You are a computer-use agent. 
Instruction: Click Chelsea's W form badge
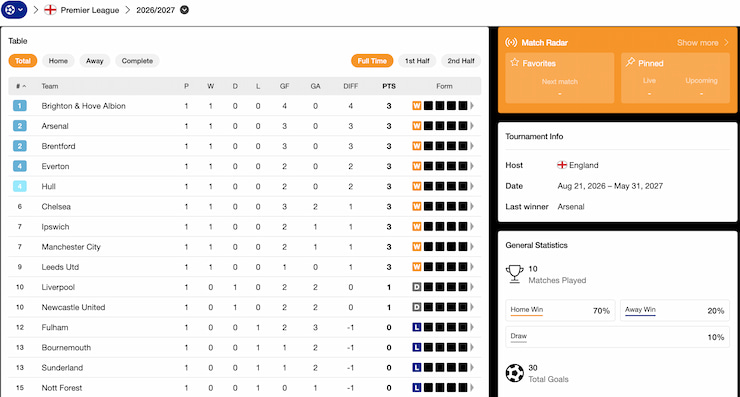[x=417, y=206]
